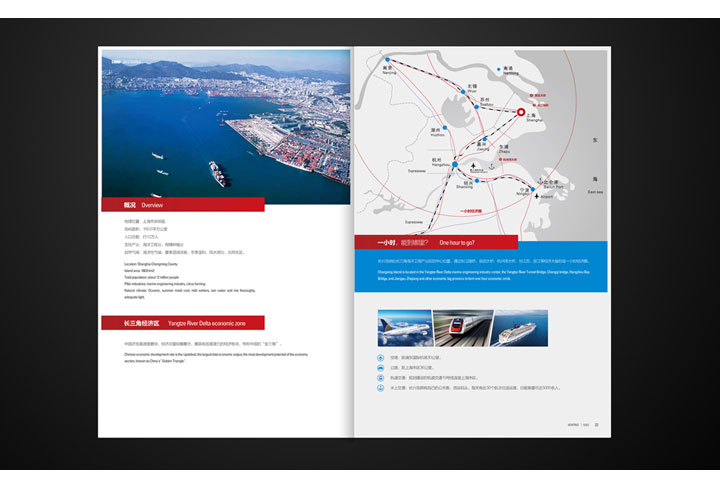Viewport: 720px width, 490px height.
Task: Click the East sea map label
Action: pyautogui.click(x=595, y=192)
